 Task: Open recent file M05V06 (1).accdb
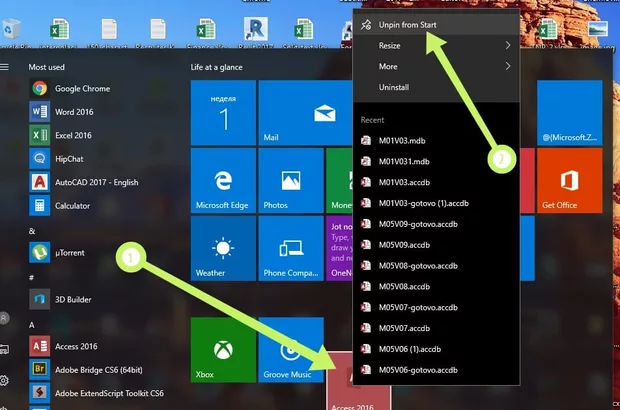pyautogui.click(x=436, y=349)
